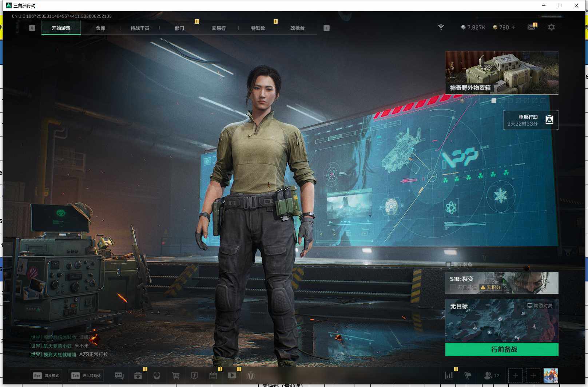Minimize the 三角洲行动 window
Viewport: 588px width, 387px height.
click(x=544, y=5)
